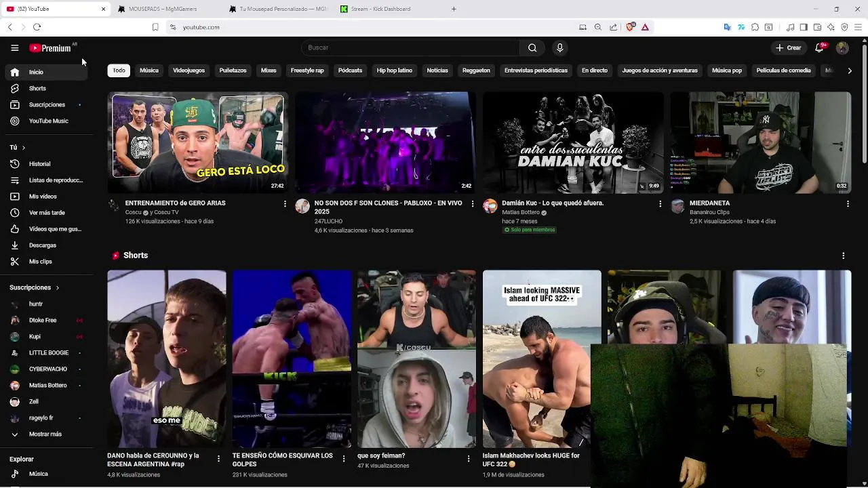Viewport: 868px width, 488px height.
Task: Go to Inicio in sidebar
Action: 45,72
